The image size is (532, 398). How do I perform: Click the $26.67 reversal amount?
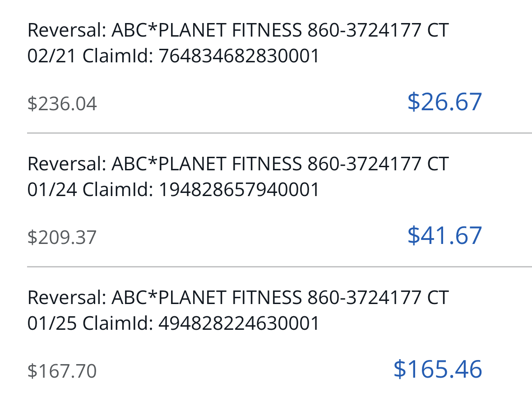tap(444, 102)
